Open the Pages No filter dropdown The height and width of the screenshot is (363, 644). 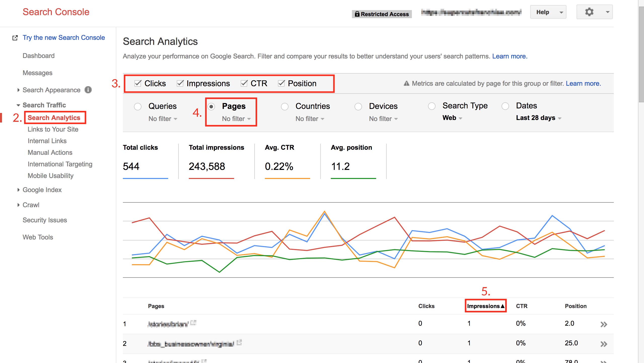(236, 119)
